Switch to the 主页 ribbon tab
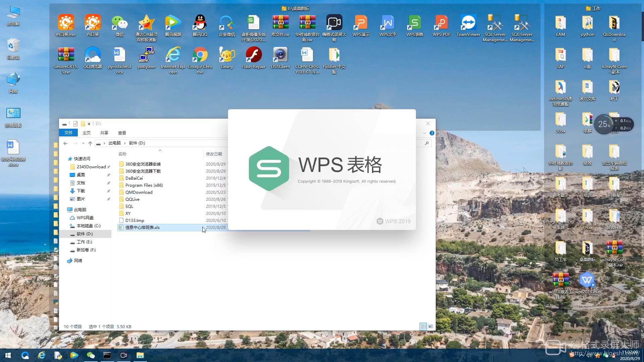Image resolution: width=644 pixels, height=362 pixels. coord(87,133)
